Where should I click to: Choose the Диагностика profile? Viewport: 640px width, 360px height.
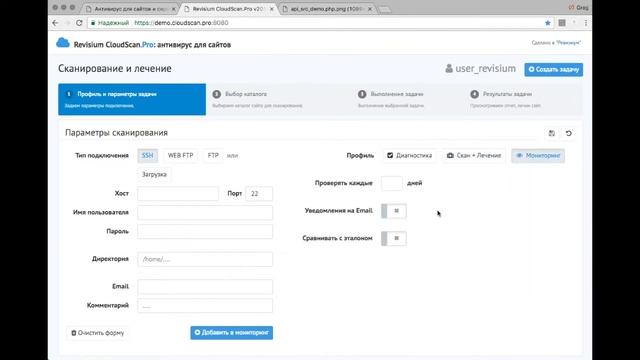[409, 156]
